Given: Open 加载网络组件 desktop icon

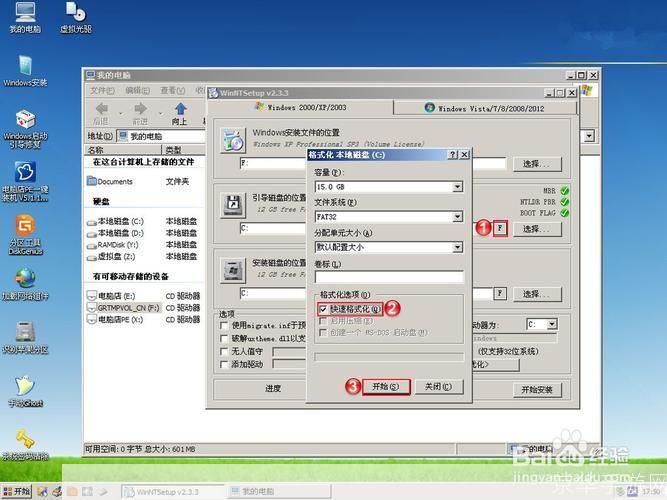Looking at the screenshot, I should [25, 284].
